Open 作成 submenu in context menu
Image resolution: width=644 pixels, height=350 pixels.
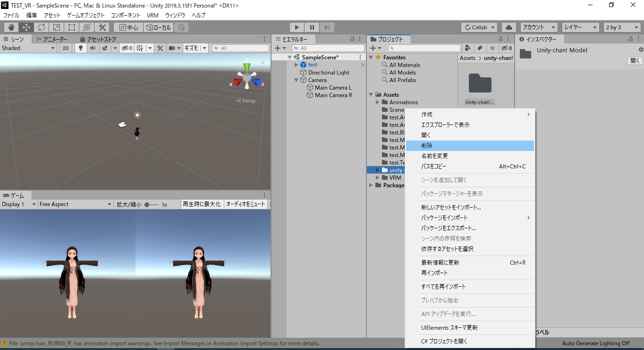470,115
